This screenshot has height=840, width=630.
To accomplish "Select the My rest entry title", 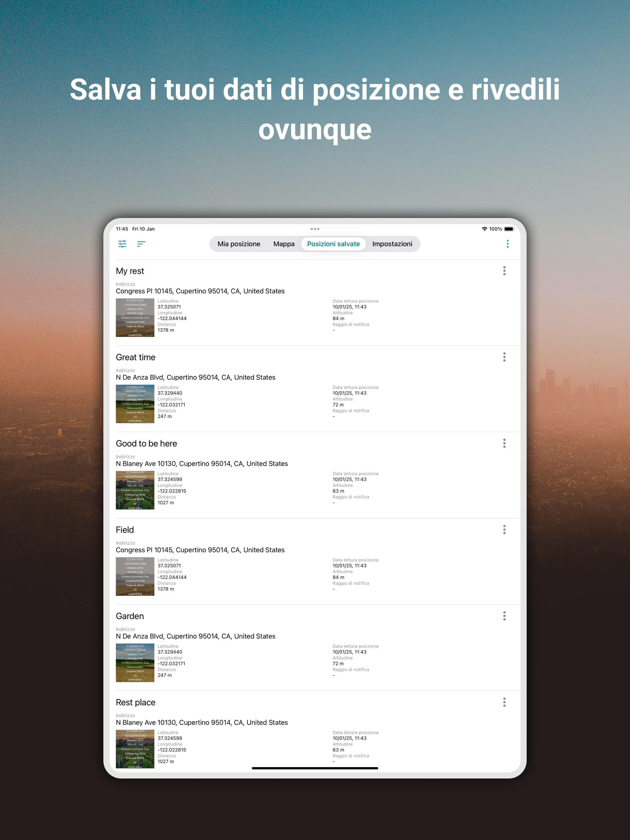I will pos(130,271).
